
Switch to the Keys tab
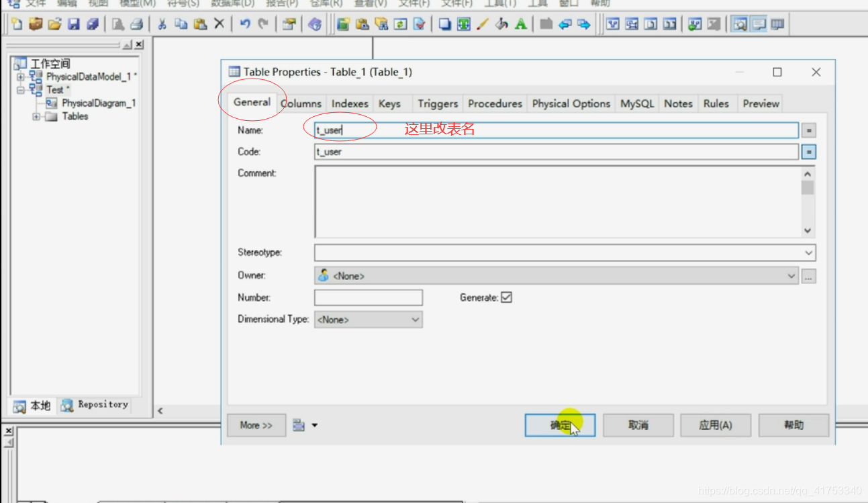click(x=389, y=103)
